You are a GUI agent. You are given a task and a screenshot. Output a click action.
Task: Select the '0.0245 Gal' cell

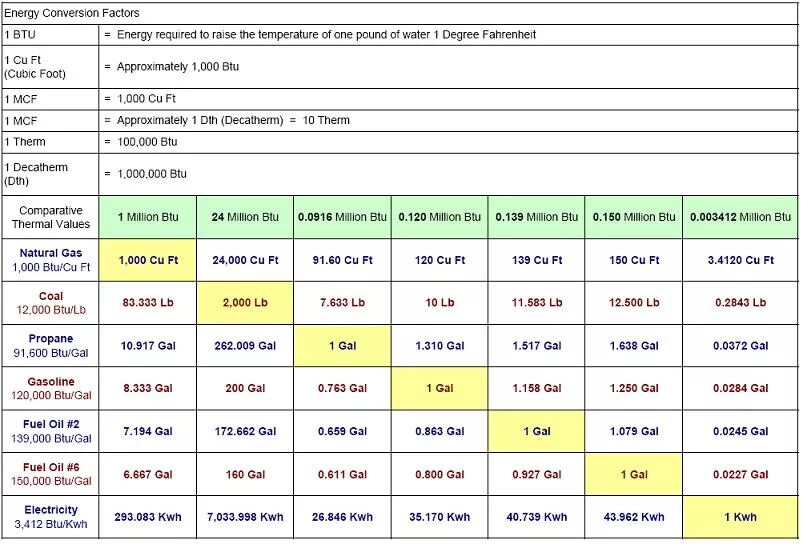tap(741, 431)
